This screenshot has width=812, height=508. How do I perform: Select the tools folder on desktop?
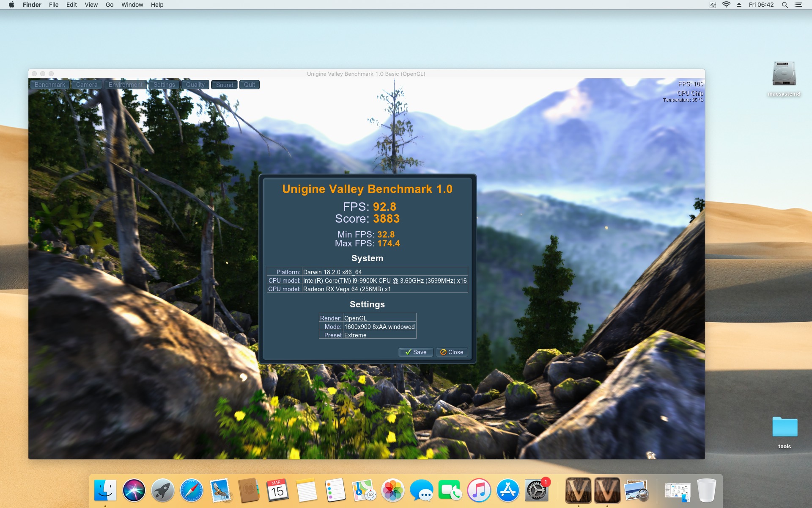785,428
